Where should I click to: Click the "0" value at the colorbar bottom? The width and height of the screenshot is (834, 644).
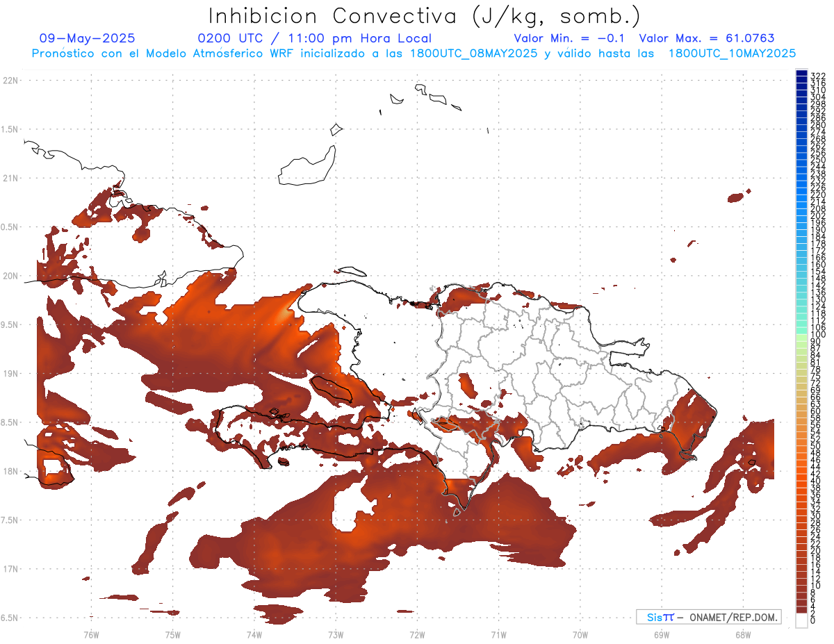(x=813, y=620)
